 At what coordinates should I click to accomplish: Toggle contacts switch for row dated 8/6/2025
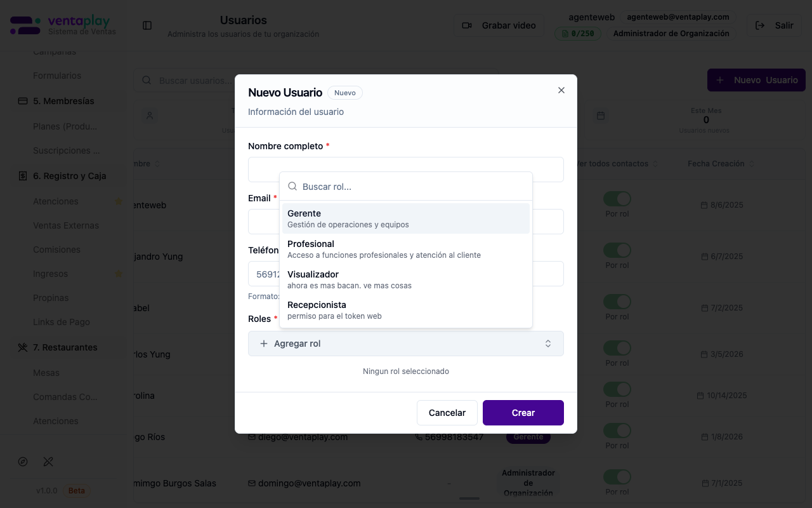(617, 199)
